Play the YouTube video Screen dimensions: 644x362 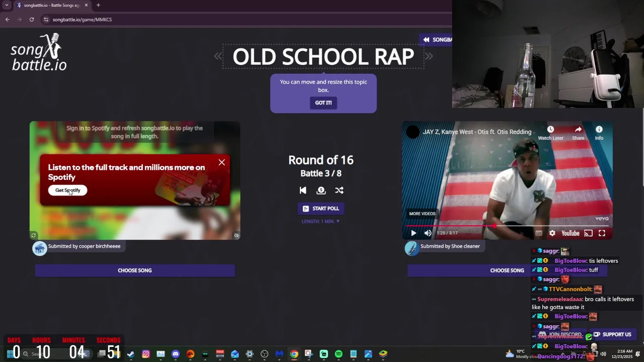(x=414, y=233)
